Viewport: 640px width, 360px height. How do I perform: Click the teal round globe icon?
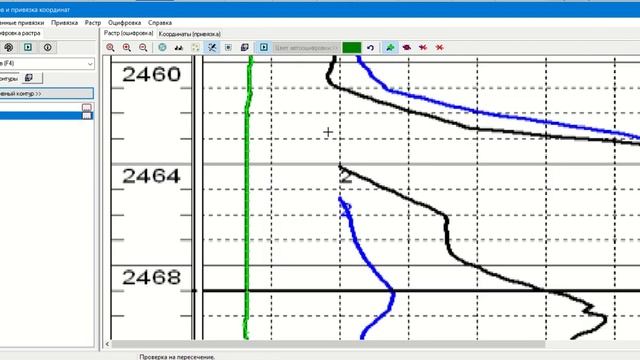pos(162,47)
